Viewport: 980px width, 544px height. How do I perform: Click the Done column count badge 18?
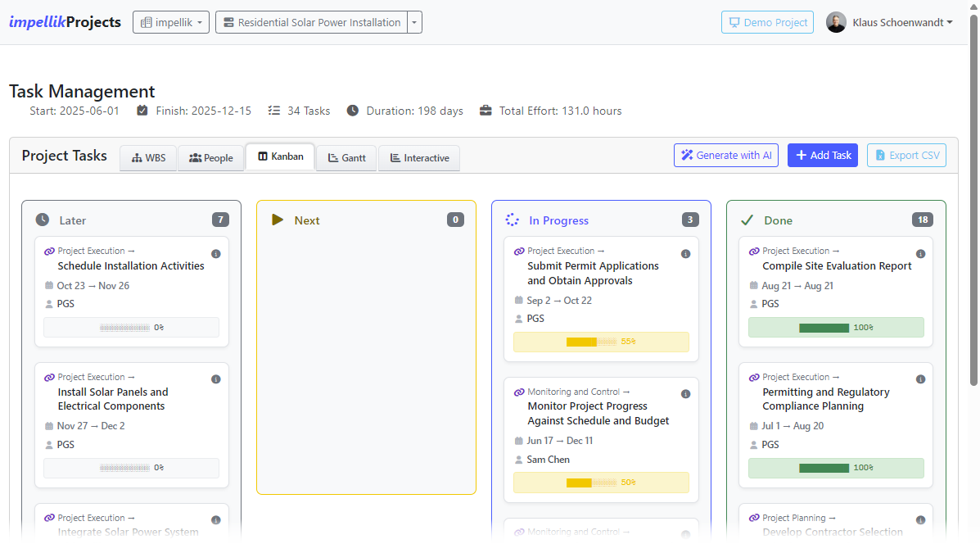(x=923, y=220)
